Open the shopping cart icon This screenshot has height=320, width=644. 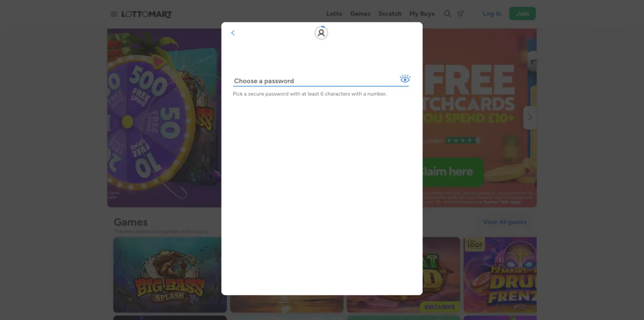(461, 14)
